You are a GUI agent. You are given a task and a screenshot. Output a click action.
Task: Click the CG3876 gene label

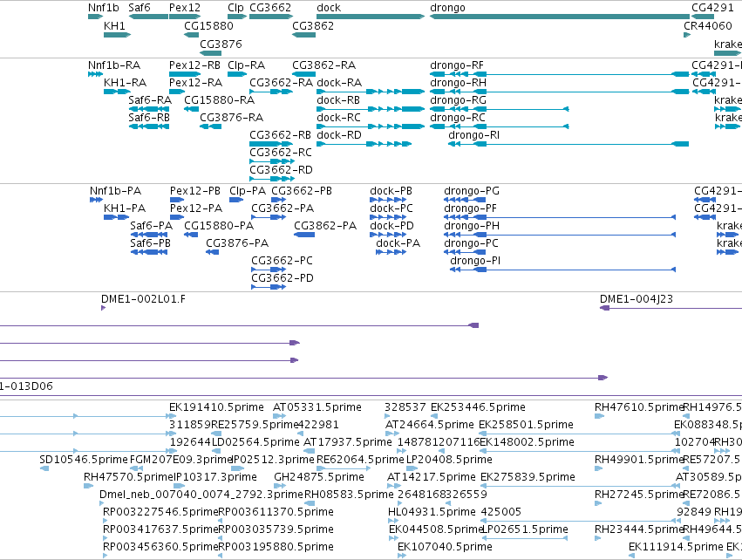(221, 44)
